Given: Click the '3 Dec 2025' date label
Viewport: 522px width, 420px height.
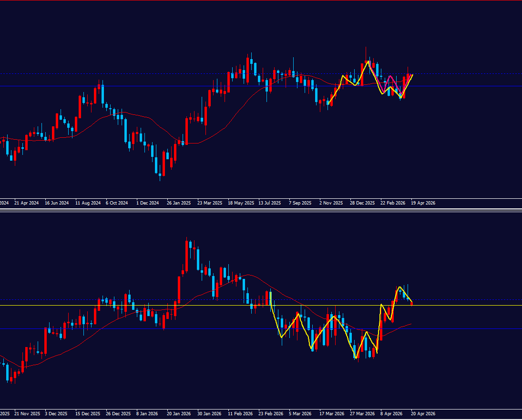Looking at the screenshot, I should coord(57,414).
